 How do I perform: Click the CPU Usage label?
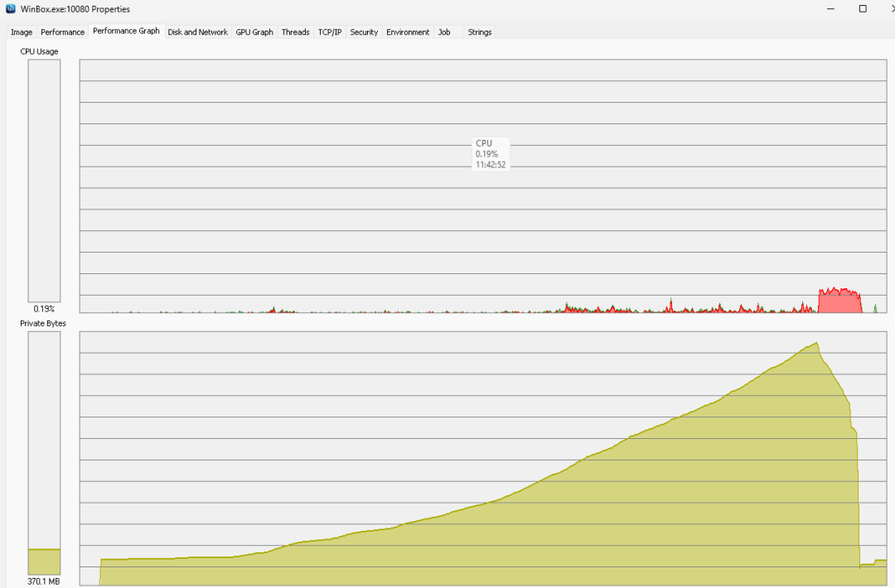(x=40, y=51)
